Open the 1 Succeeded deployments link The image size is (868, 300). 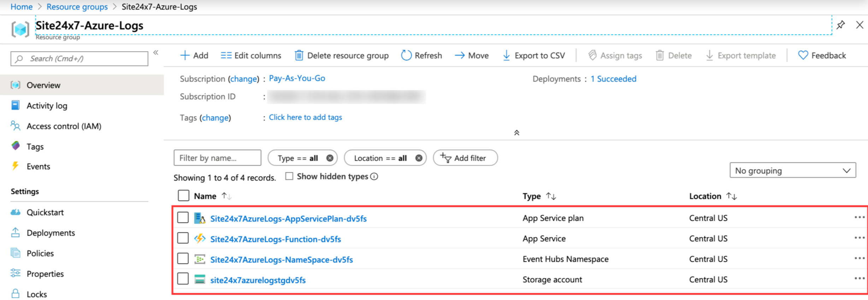614,79
